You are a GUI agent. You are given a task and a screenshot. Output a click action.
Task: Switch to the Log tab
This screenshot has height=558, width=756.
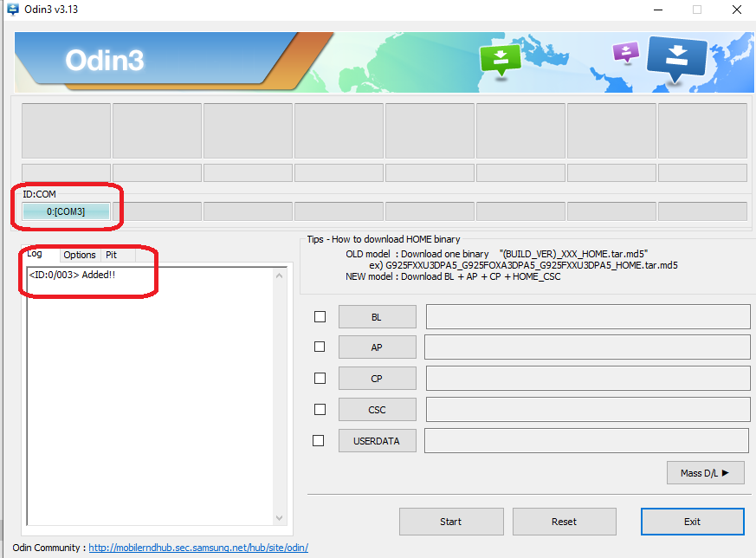coord(35,254)
